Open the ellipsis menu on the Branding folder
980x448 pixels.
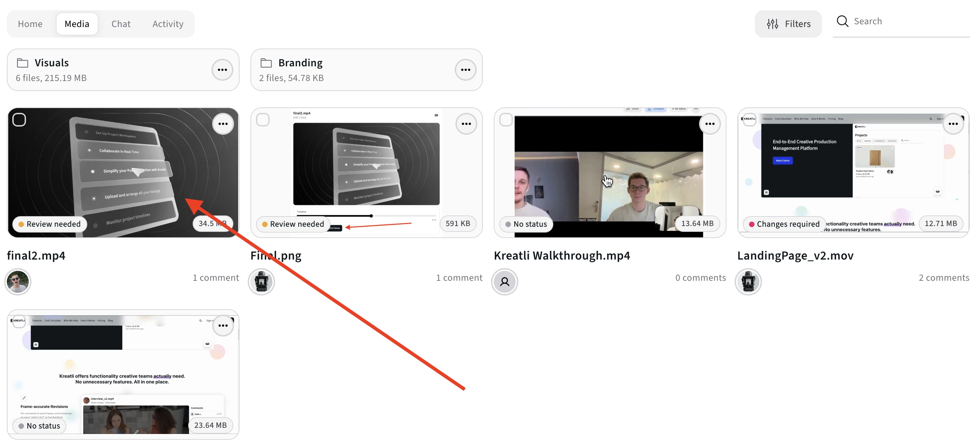[x=466, y=70]
